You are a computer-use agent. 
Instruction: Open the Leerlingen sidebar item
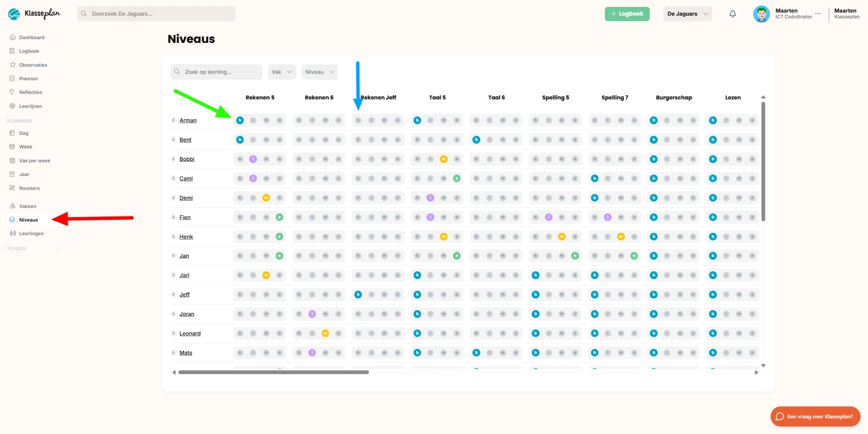(31, 233)
